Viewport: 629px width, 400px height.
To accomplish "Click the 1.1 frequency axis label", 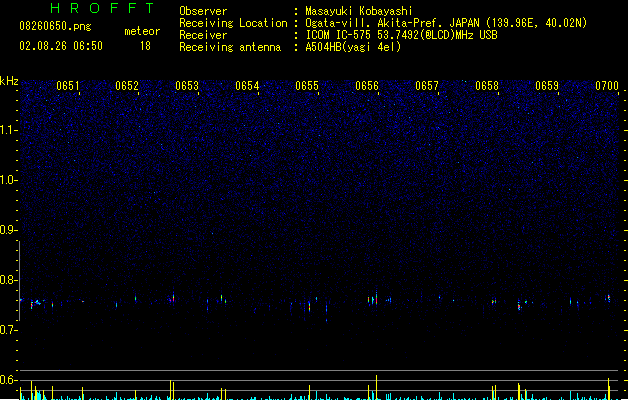I will [x=8, y=130].
